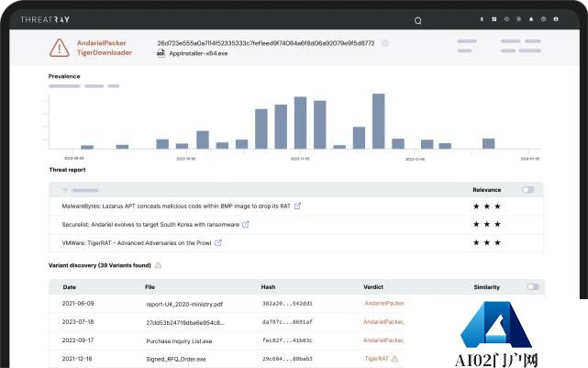This screenshot has height=368, width=588.
Task: Open the notifications bell icon
Action: (531, 19)
